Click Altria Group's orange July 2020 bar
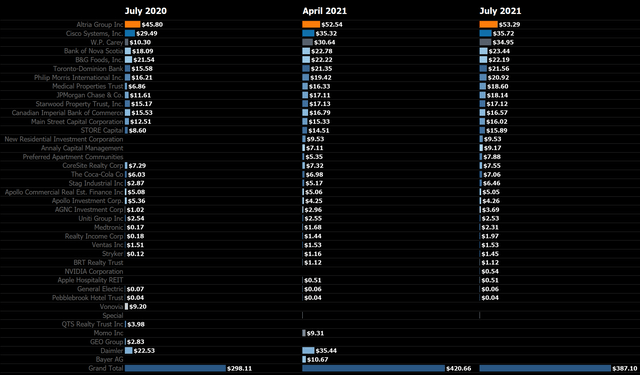This screenshot has height=375, width=640. pyautogui.click(x=133, y=24)
